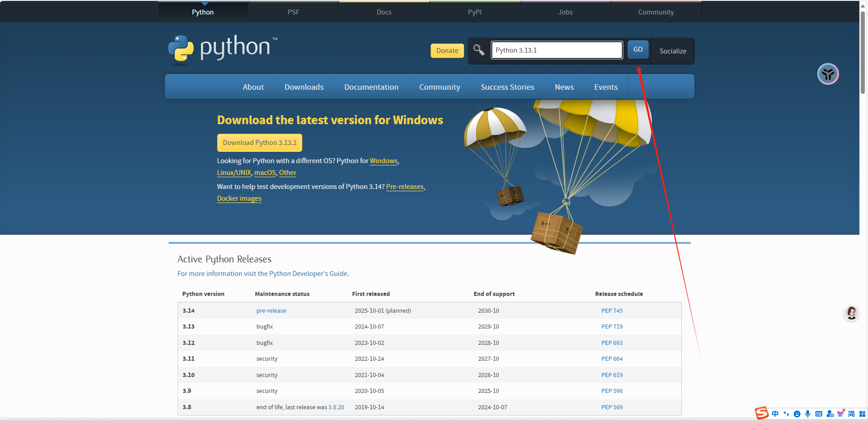Click the Sogou input method S logo
The width and height of the screenshot is (868, 421).
pyautogui.click(x=761, y=413)
